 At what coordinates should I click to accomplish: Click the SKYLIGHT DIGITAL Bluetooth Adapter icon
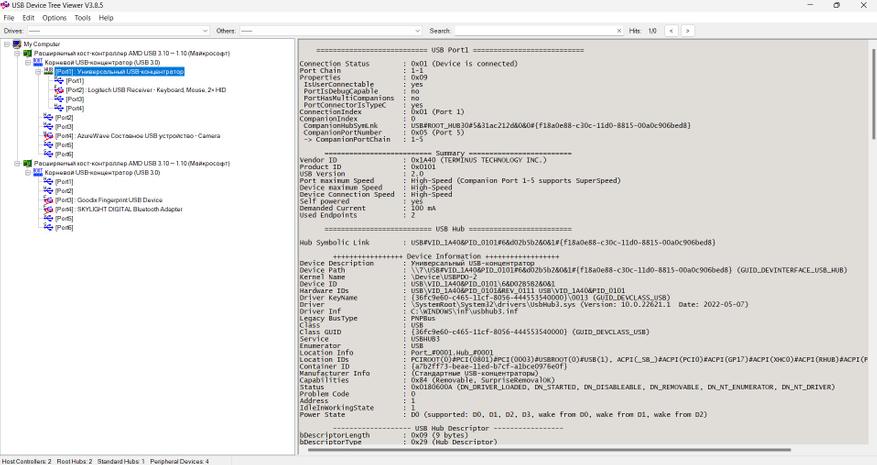click(x=49, y=209)
